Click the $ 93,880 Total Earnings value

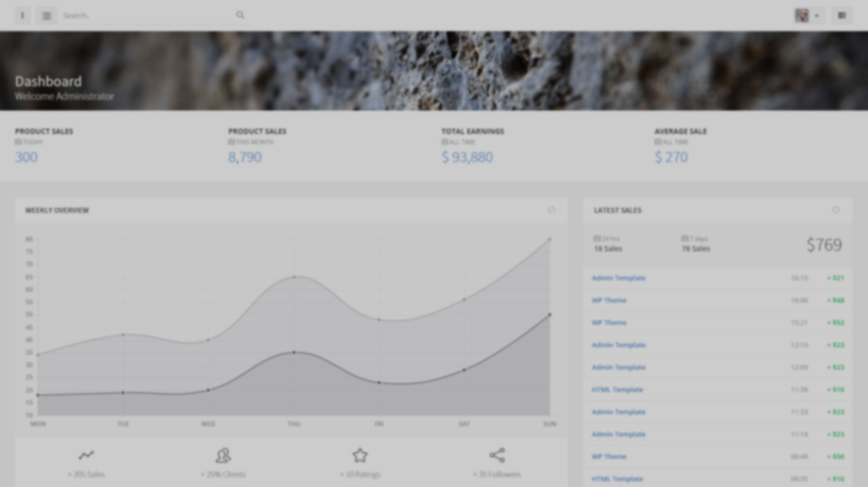point(467,157)
